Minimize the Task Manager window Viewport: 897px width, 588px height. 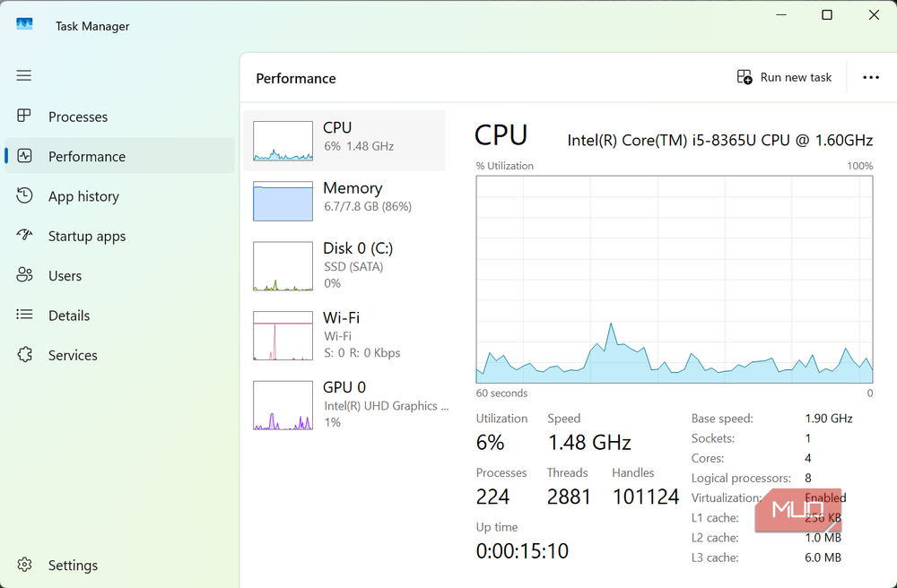pos(781,15)
